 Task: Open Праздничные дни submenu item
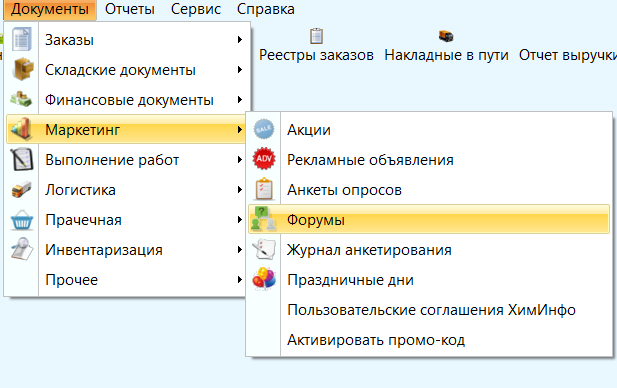429,280
